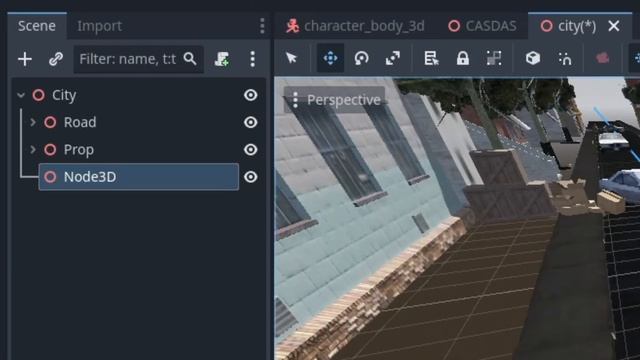This screenshot has width=640, height=360.
Task: Toggle visibility of Road node
Action: [x=251, y=122]
